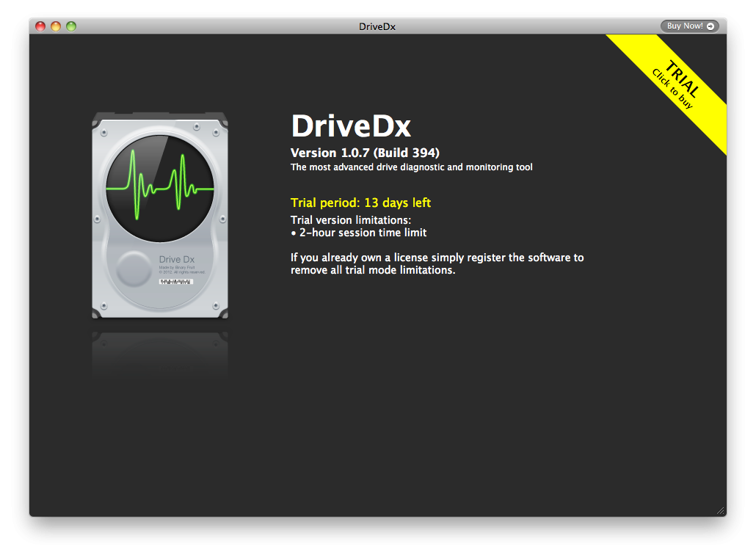Viewport: 756px width, 557px height.
Task: Click the window resize grip corner
Action: tap(720, 511)
